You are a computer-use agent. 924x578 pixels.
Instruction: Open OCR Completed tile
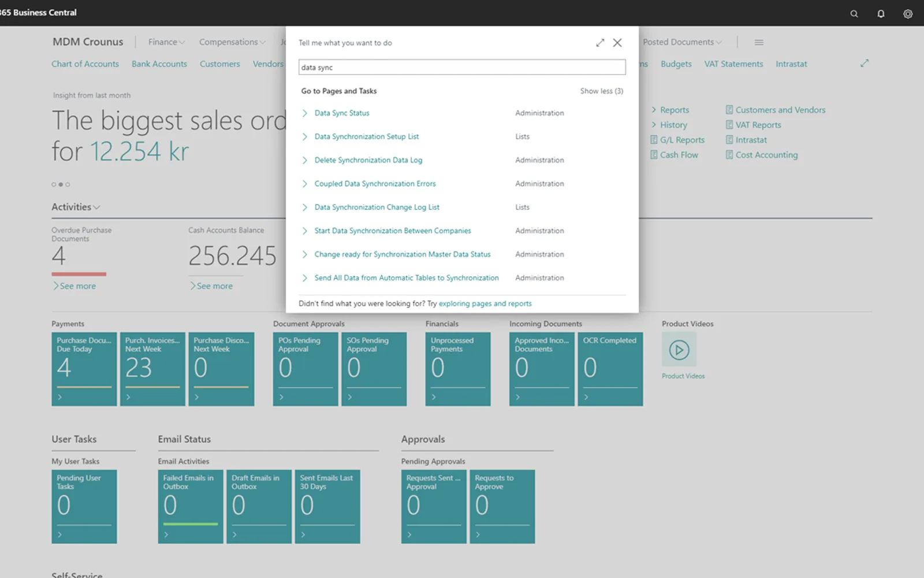(610, 369)
